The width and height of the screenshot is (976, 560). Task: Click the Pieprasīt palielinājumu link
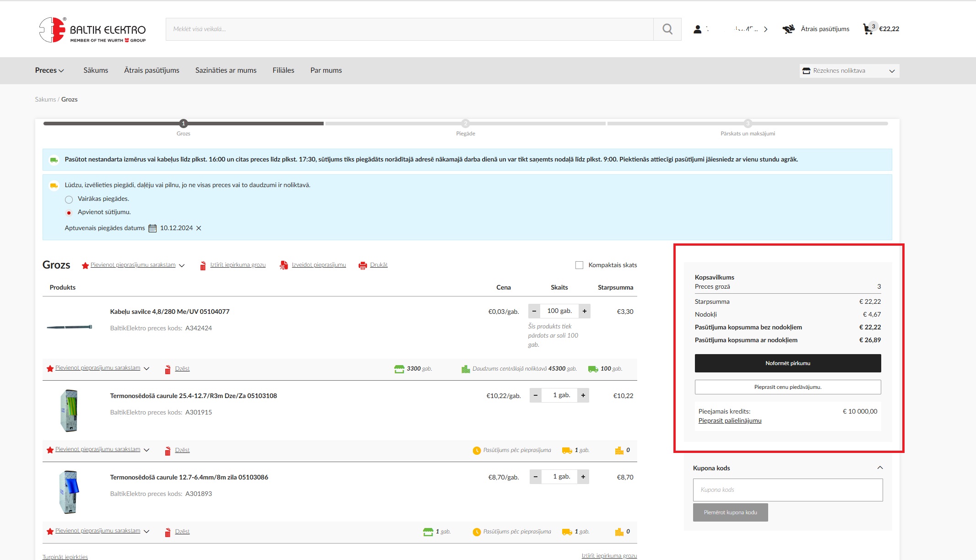tap(730, 421)
